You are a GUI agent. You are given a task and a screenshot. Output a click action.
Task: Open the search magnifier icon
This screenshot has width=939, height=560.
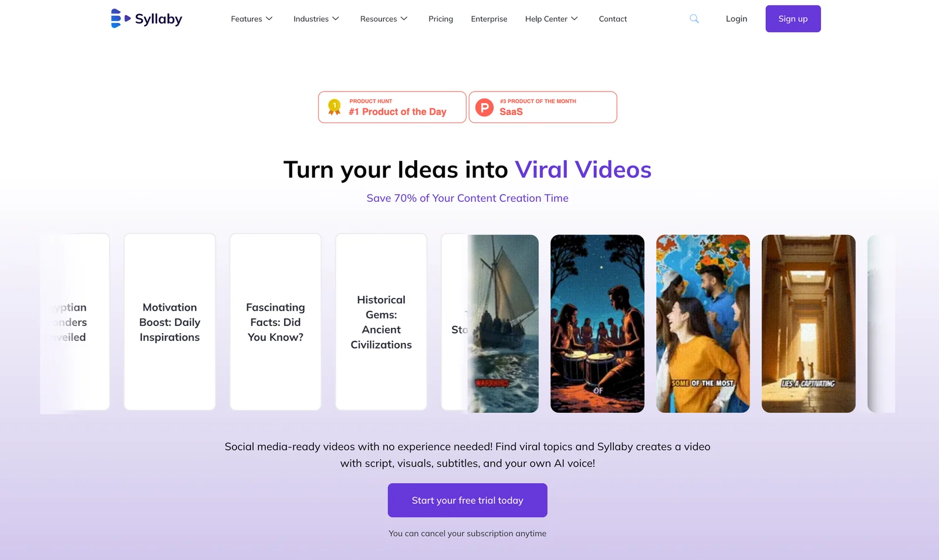point(694,19)
